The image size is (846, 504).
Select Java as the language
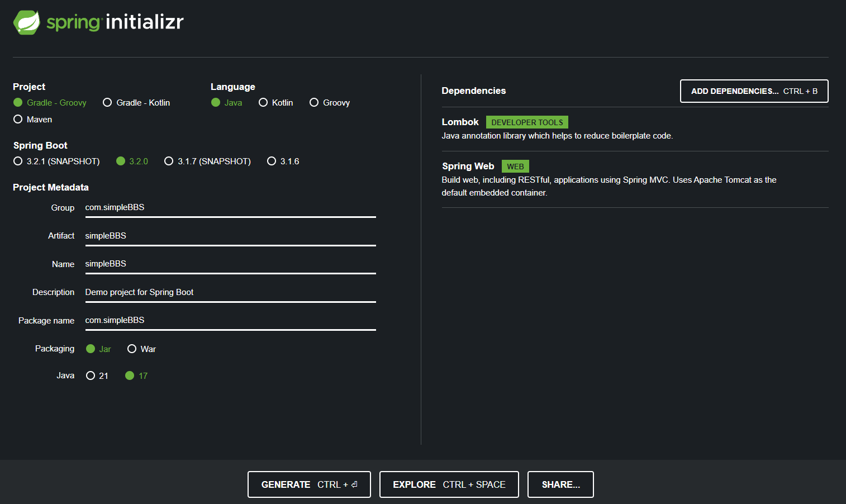(x=227, y=103)
